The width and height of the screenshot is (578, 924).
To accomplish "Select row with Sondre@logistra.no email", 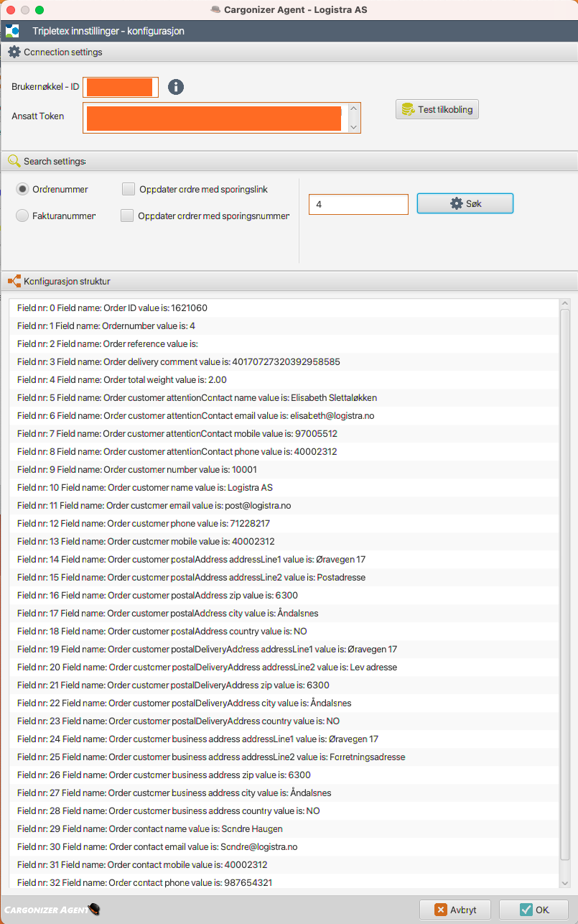I will click(284, 846).
